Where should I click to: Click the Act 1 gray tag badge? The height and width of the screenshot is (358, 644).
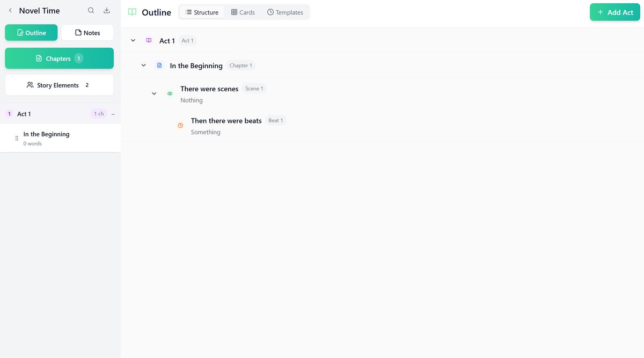click(187, 41)
